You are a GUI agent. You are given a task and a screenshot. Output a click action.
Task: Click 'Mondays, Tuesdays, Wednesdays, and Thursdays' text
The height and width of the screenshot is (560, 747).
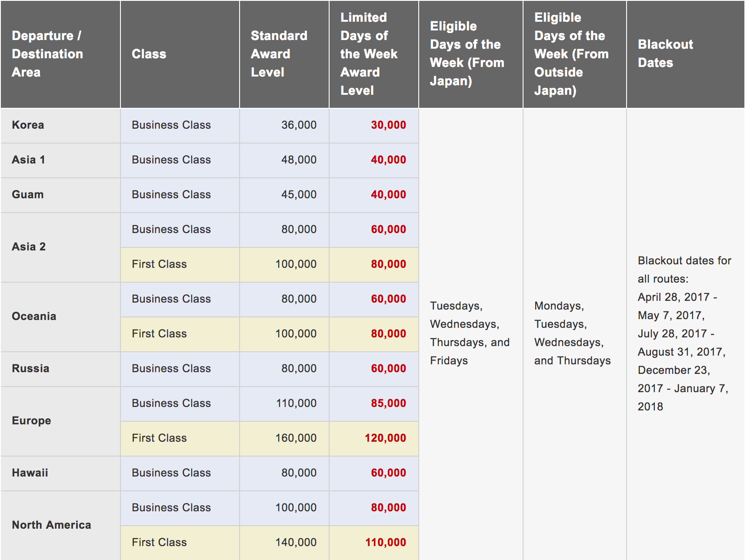pyautogui.click(x=573, y=333)
